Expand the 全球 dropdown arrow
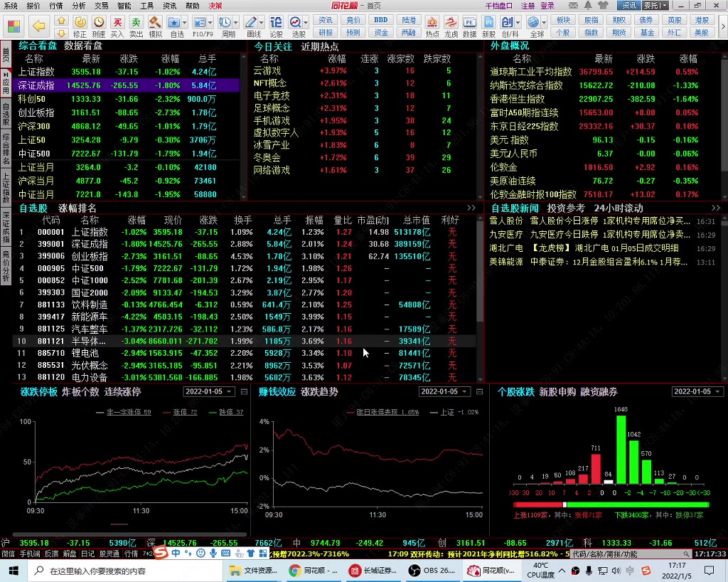The width and height of the screenshot is (728, 582). pyautogui.click(x=544, y=22)
